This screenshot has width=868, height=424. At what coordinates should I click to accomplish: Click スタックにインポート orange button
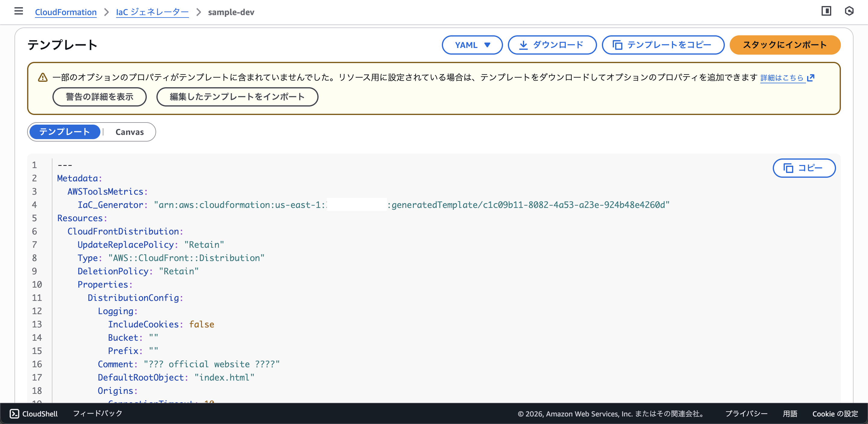click(785, 45)
